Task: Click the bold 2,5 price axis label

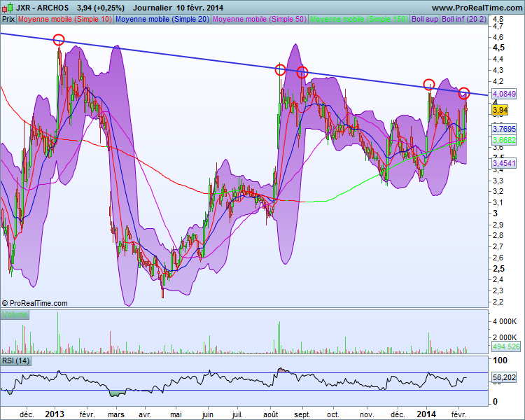Action: click(x=499, y=269)
